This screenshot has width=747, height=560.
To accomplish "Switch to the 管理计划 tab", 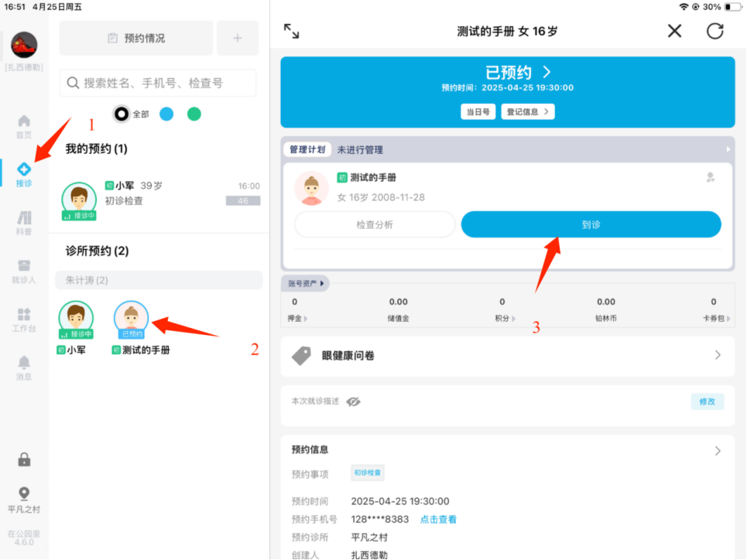I will (307, 149).
